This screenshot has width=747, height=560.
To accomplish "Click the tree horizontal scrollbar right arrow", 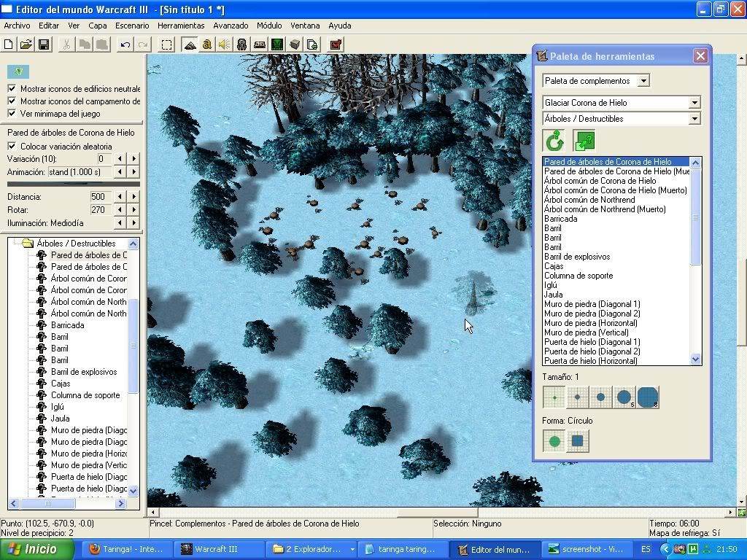I will (120, 503).
